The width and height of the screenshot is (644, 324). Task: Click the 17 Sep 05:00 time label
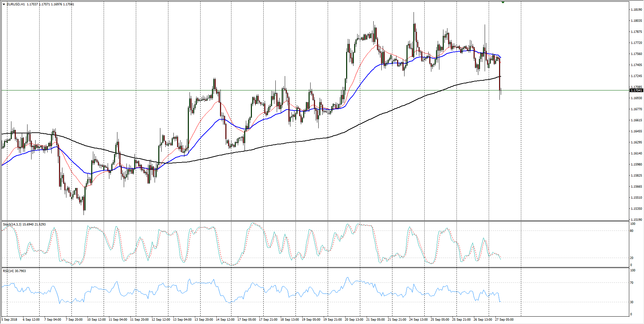247,320
